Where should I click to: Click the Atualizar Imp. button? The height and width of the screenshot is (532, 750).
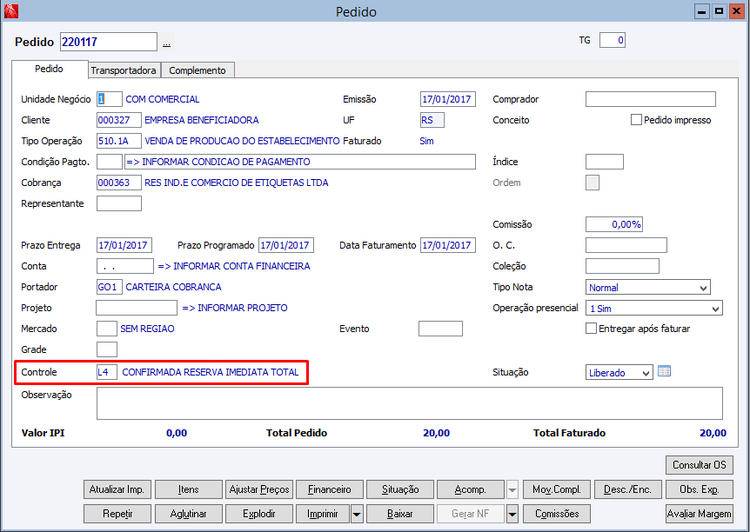click(x=117, y=489)
